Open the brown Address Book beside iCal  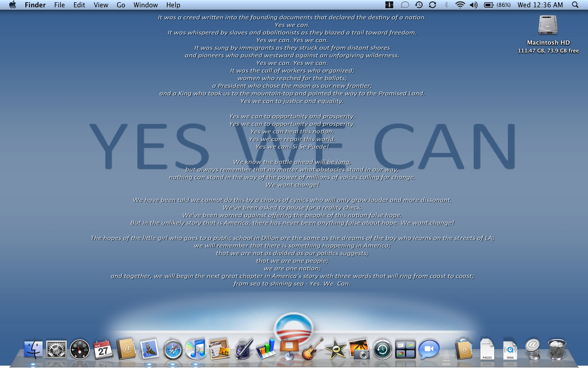point(126,349)
